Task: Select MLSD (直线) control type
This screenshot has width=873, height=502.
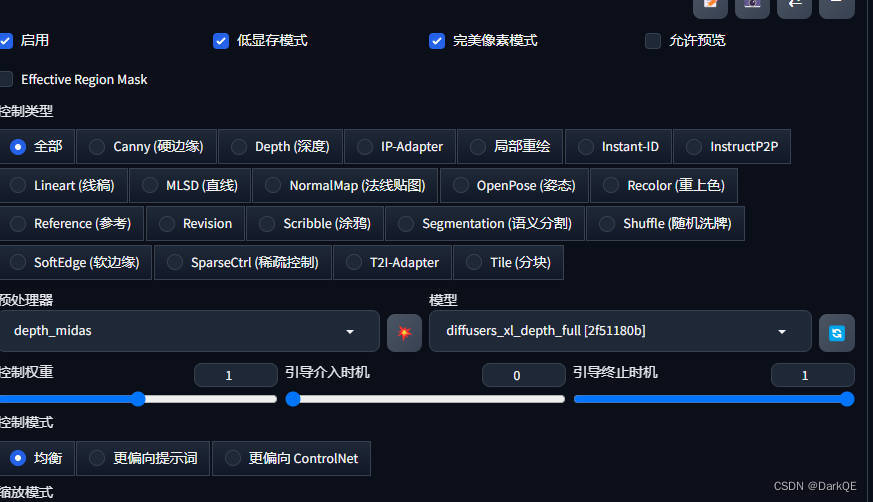Action: click(190, 185)
